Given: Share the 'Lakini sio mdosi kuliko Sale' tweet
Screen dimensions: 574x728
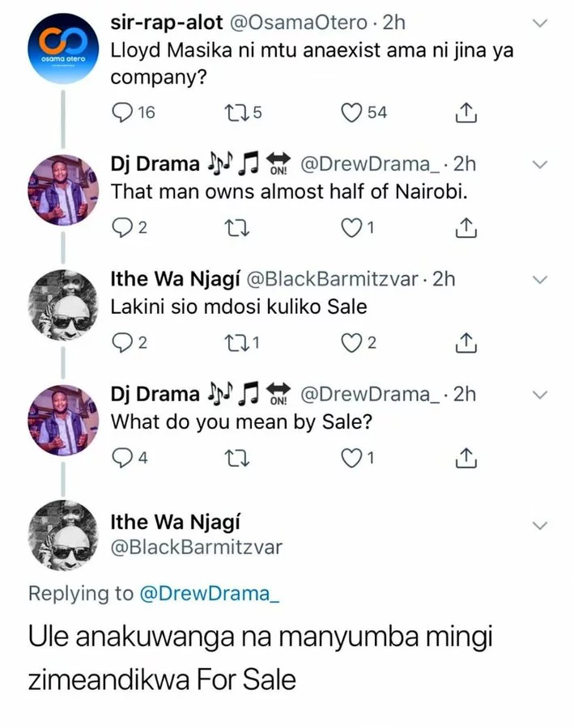Looking at the screenshot, I should [x=465, y=343].
